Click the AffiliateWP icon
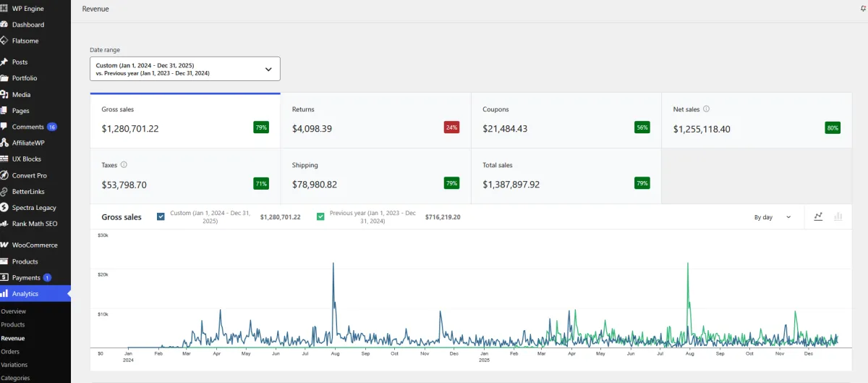The height and width of the screenshot is (383, 868). [x=4, y=143]
